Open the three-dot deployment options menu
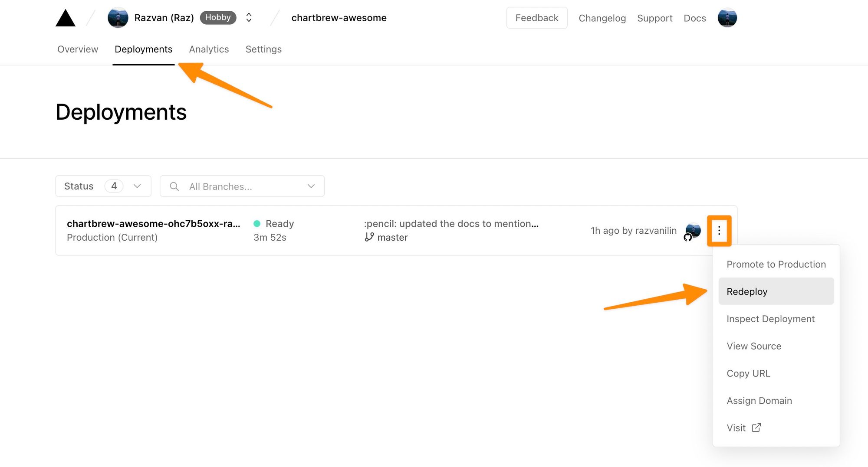 tap(719, 231)
